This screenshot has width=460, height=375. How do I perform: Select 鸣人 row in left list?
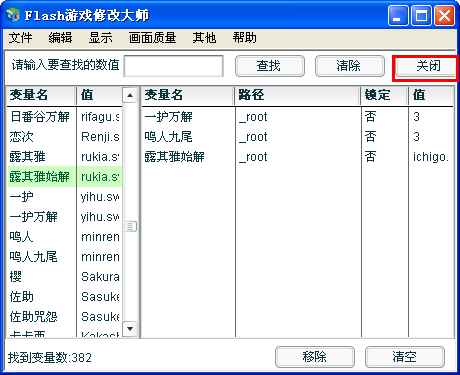coord(64,237)
